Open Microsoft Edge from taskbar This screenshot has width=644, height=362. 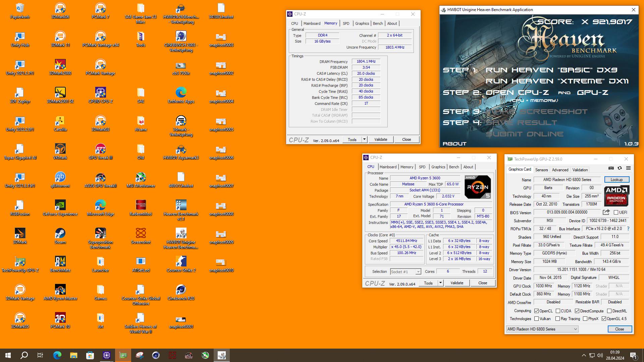click(57, 355)
